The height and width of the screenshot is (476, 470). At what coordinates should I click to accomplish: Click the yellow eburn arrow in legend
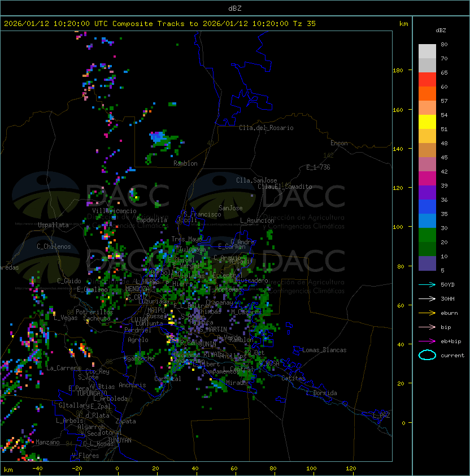pyautogui.click(x=427, y=313)
